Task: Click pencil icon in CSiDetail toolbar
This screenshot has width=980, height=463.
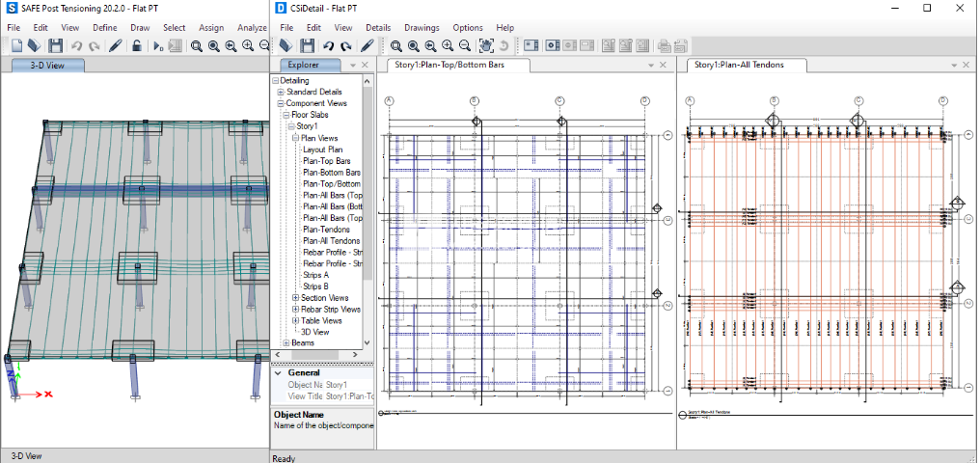Action: point(367,45)
